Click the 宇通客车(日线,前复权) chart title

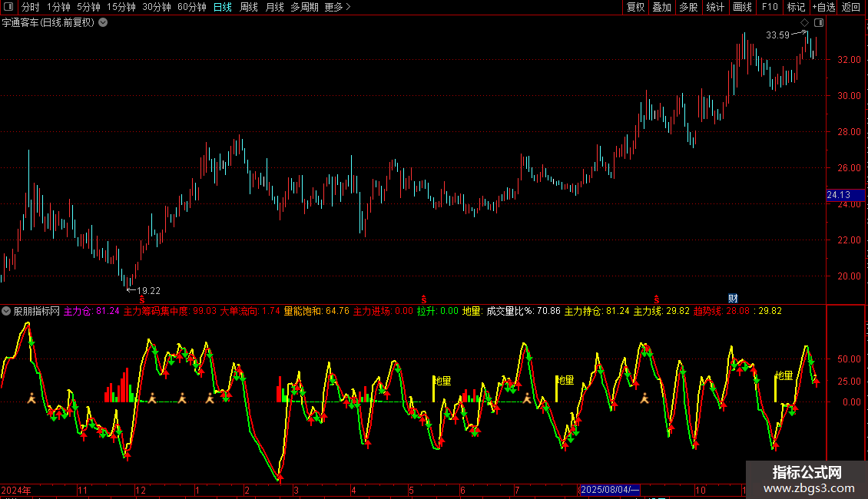point(48,23)
